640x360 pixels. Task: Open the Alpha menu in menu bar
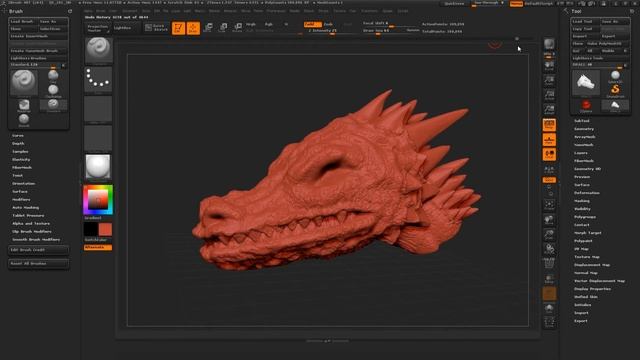tap(88, 11)
